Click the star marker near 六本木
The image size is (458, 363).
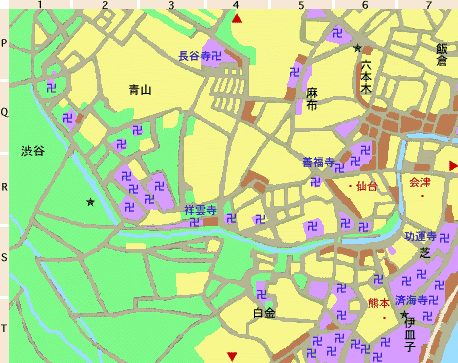click(357, 48)
